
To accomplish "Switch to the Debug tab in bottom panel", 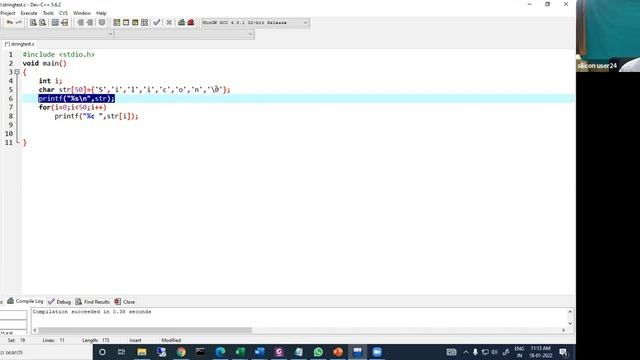I will pyautogui.click(x=60, y=302).
